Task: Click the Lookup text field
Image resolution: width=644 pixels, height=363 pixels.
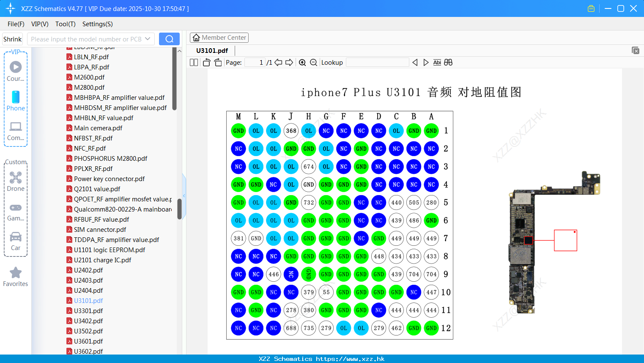Action: point(377,63)
